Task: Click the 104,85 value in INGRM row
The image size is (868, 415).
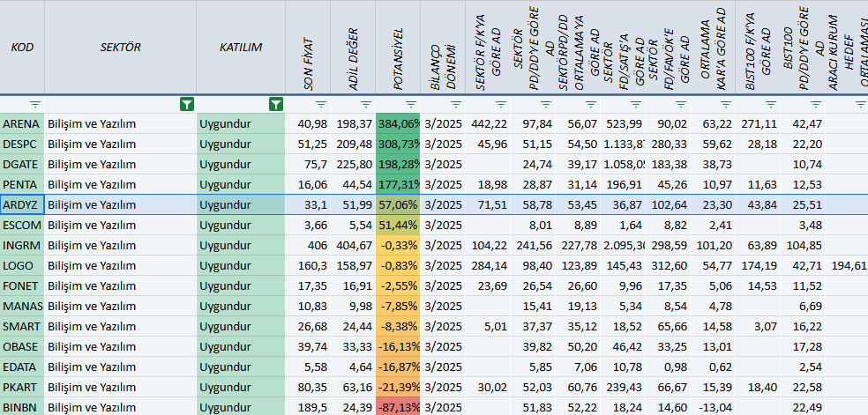Action: click(804, 245)
